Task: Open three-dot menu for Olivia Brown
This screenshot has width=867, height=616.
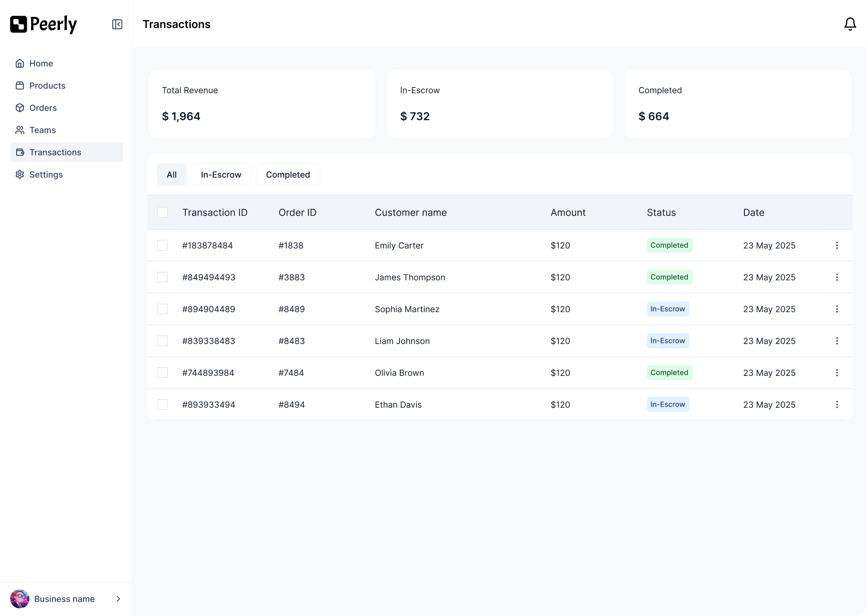Action: 837,373
